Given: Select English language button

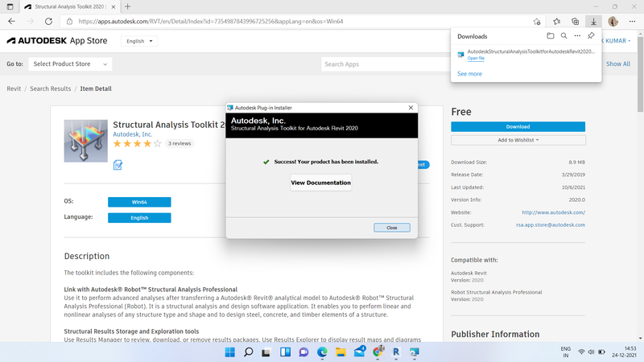Looking at the screenshot, I should 139,217.
